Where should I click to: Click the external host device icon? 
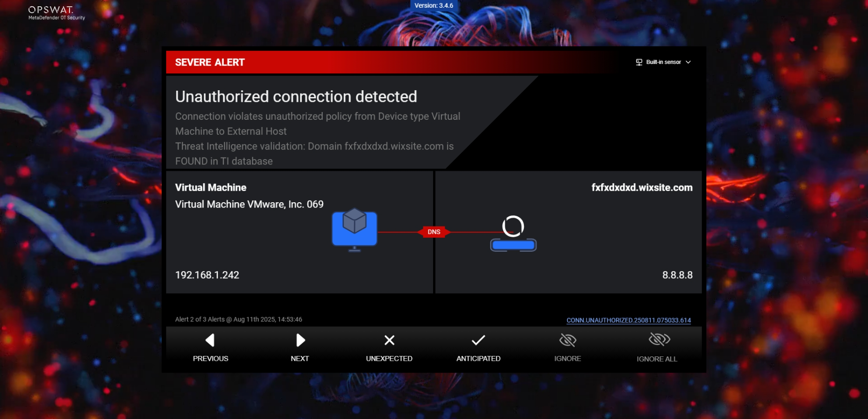coord(513,233)
